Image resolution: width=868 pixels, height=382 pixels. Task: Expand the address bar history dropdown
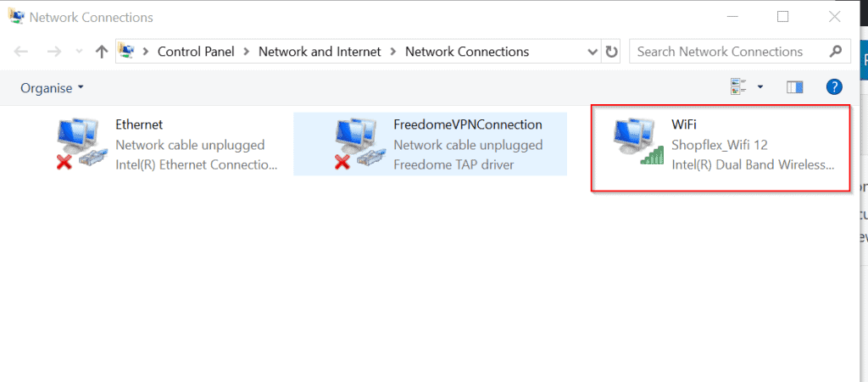pos(593,52)
